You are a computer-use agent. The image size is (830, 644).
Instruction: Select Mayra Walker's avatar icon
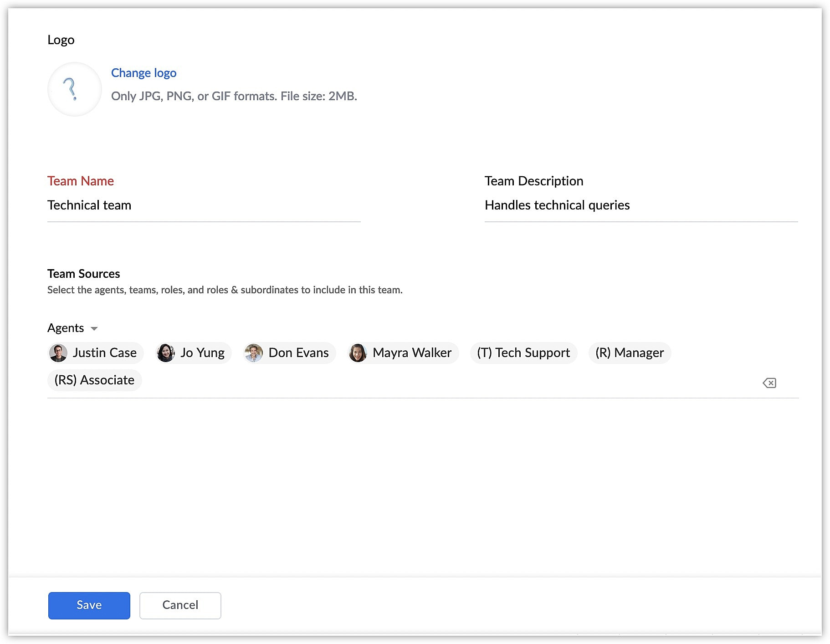click(358, 353)
